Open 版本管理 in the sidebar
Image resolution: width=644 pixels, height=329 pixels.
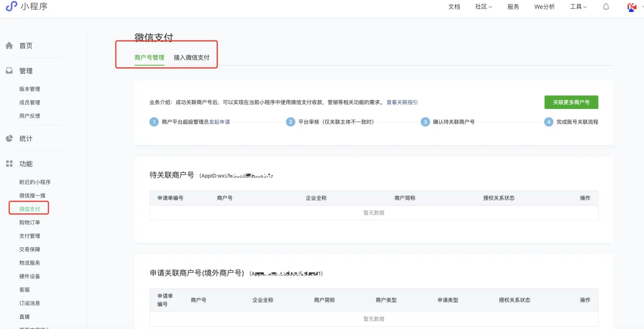point(30,89)
